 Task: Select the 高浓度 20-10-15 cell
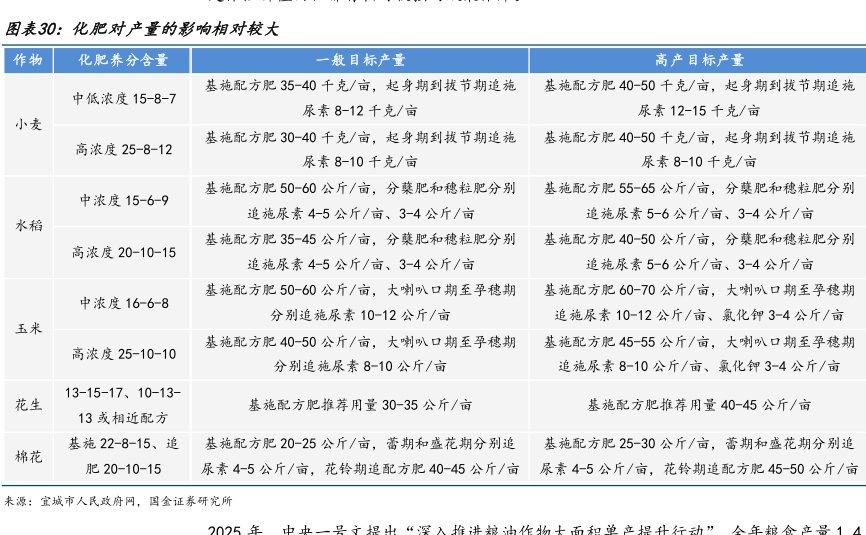click(x=124, y=252)
